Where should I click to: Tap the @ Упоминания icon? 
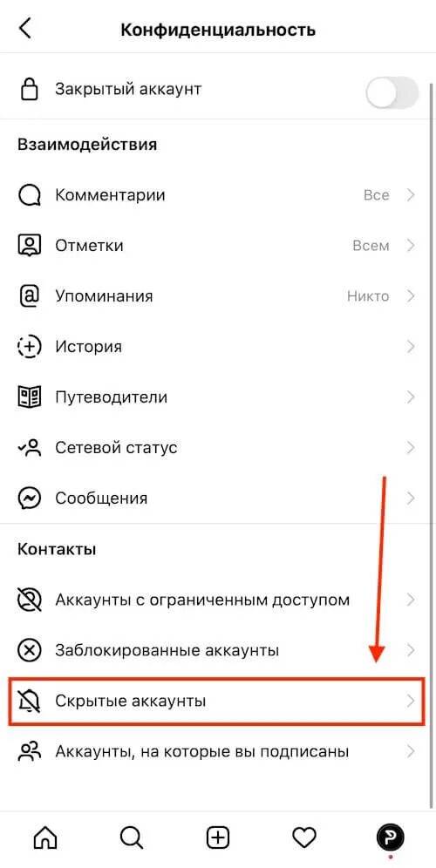pyautogui.click(x=29, y=296)
